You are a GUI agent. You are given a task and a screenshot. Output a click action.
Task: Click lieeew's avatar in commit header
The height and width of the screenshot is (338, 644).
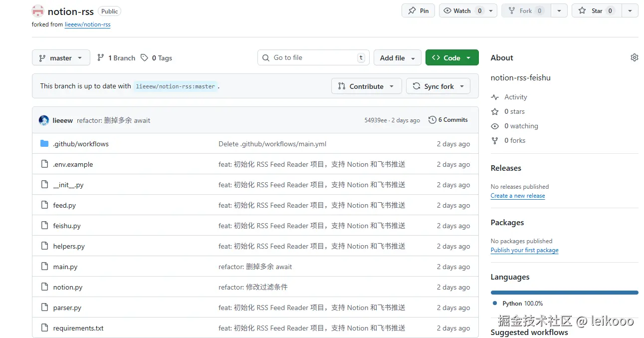click(x=44, y=120)
